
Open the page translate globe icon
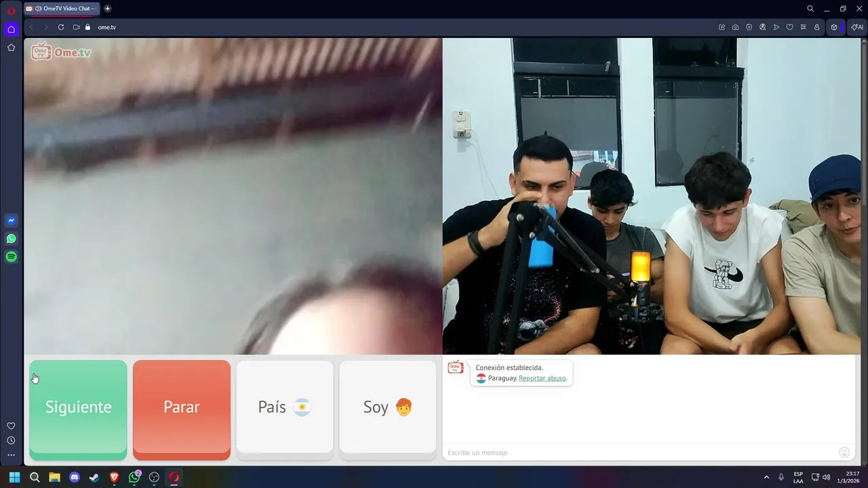click(763, 27)
